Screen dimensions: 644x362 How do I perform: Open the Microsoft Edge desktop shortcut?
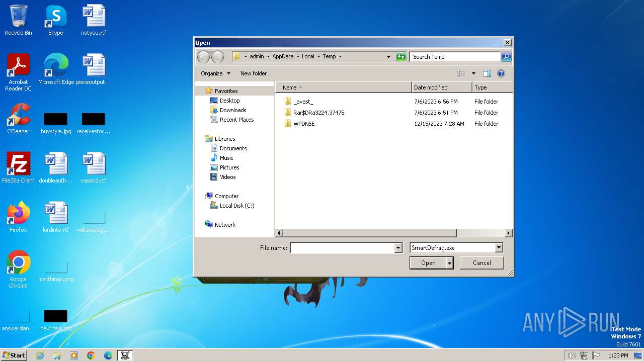(x=56, y=70)
